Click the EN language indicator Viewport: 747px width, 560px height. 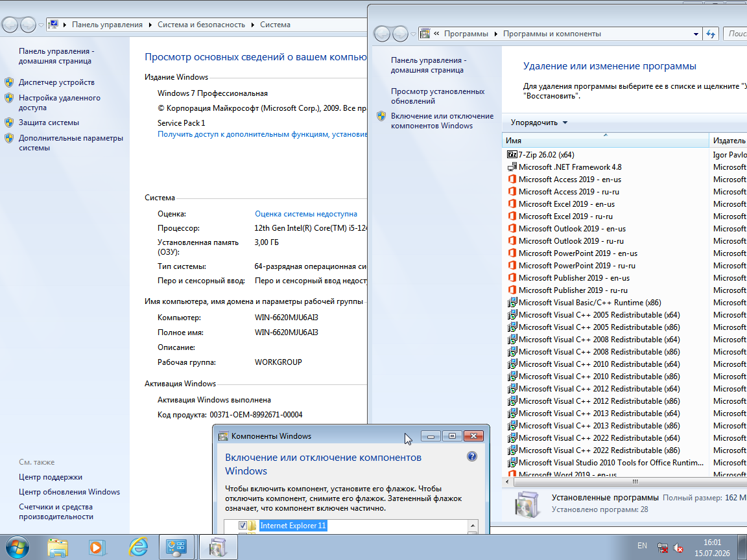pos(642,546)
